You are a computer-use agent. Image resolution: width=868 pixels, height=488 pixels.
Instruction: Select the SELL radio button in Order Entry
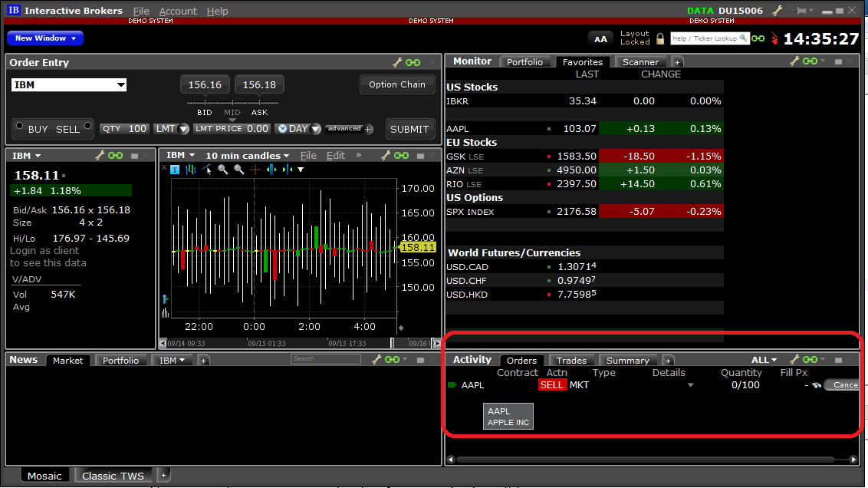click(87, 126)
